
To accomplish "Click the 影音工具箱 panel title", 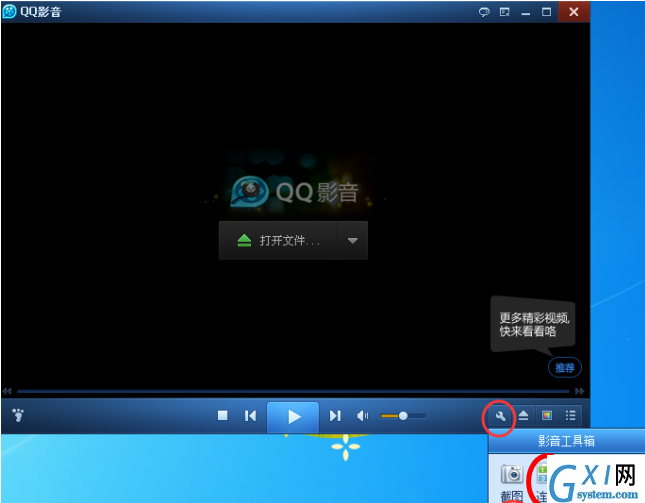I will pyautogui.click(x=566, y=441).
